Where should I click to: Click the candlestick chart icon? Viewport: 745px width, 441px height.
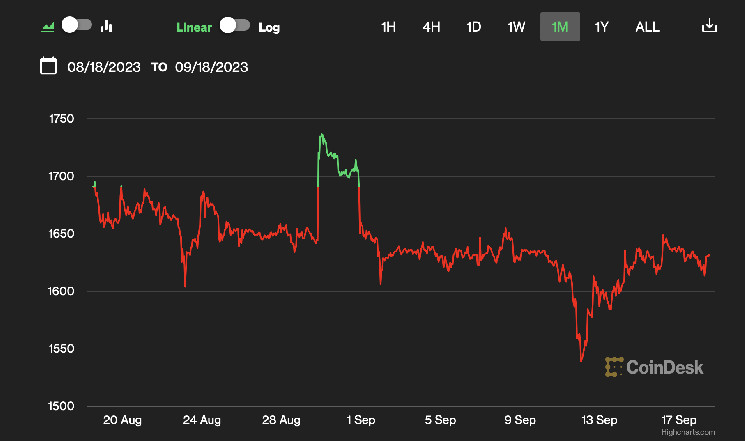point(107,26)
